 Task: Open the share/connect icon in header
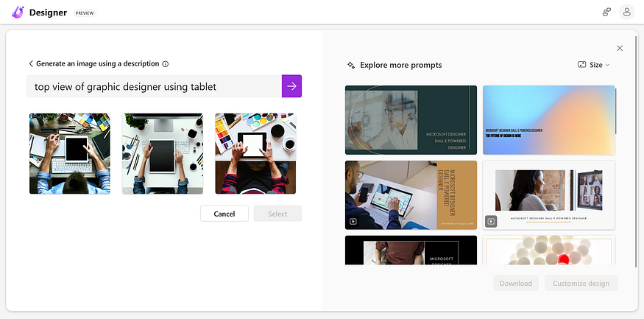[606, 13]
